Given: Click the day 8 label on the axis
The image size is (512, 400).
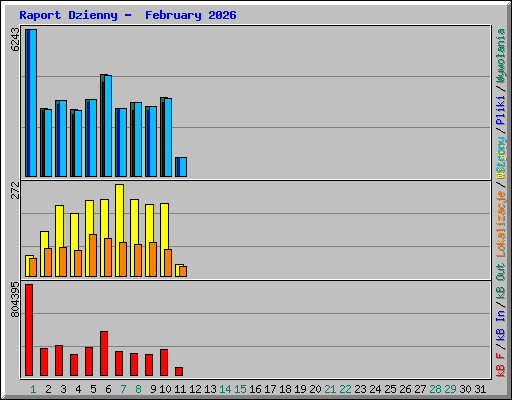Looking at the screenshot, I should [138, 389].
